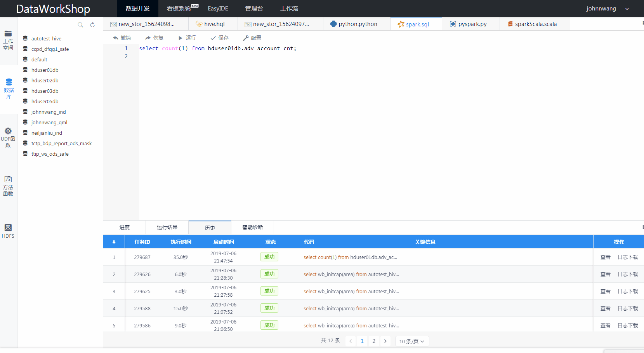
Task: Click database icon next to autotest_hive
Action: pos(25,38)
